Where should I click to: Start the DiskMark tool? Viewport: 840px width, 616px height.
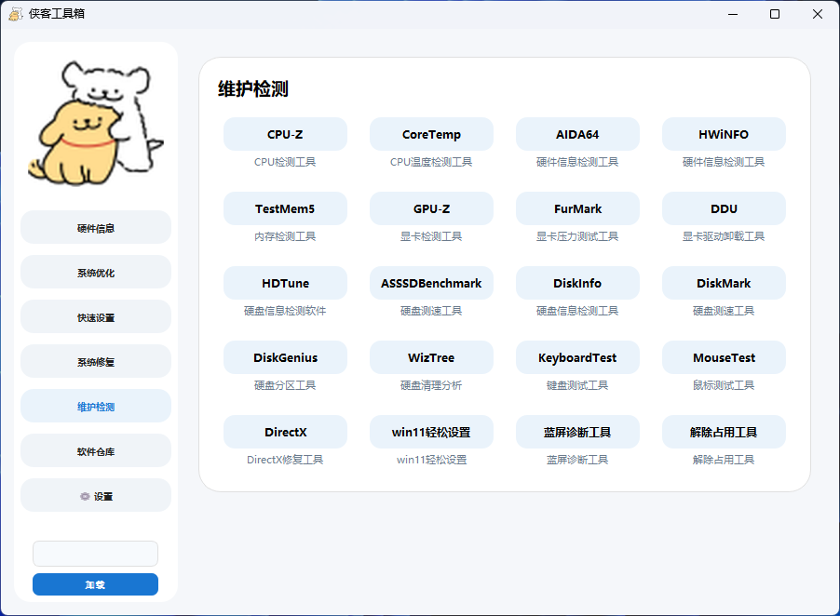[x=724, y=283]
